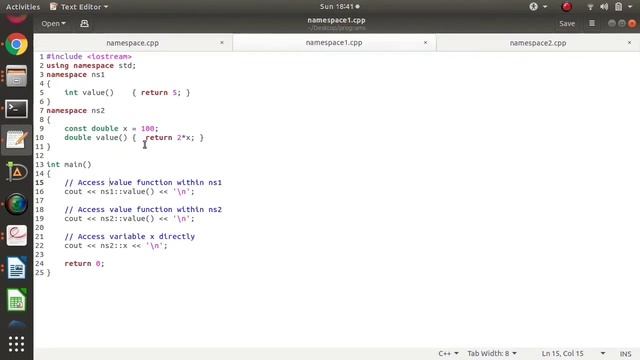The image size is (640, 360).
Task: Click the '#include <iostream>' line
Action: [89, 56]
